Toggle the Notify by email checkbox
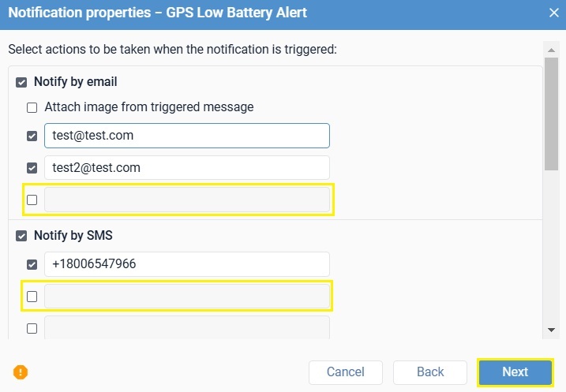566x392 pixels. coord(21,82)
